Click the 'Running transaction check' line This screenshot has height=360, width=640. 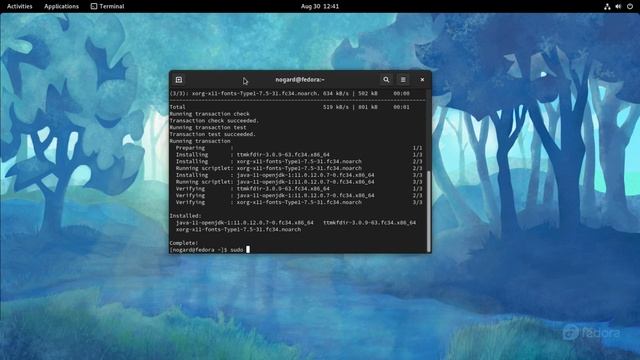click(209, 114)
